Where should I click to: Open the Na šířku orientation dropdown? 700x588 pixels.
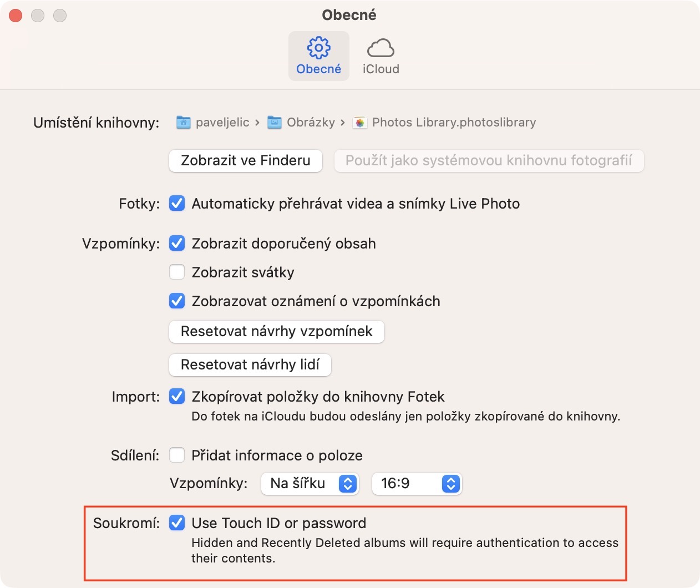tap(310, 484)
